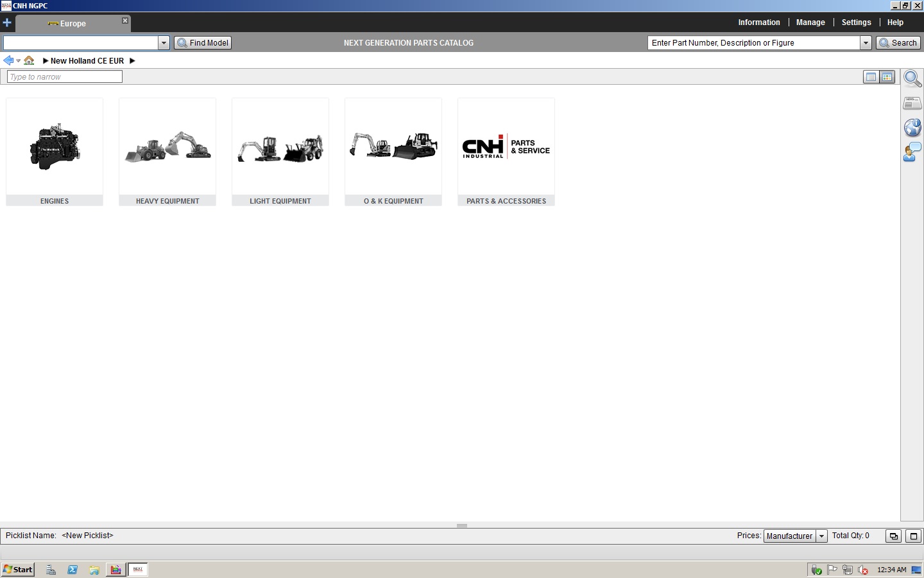The width and height of the screenshot is (924, 578).
Task: Open the colorful app icon on the taskbar
Action: tap(116, 570)
